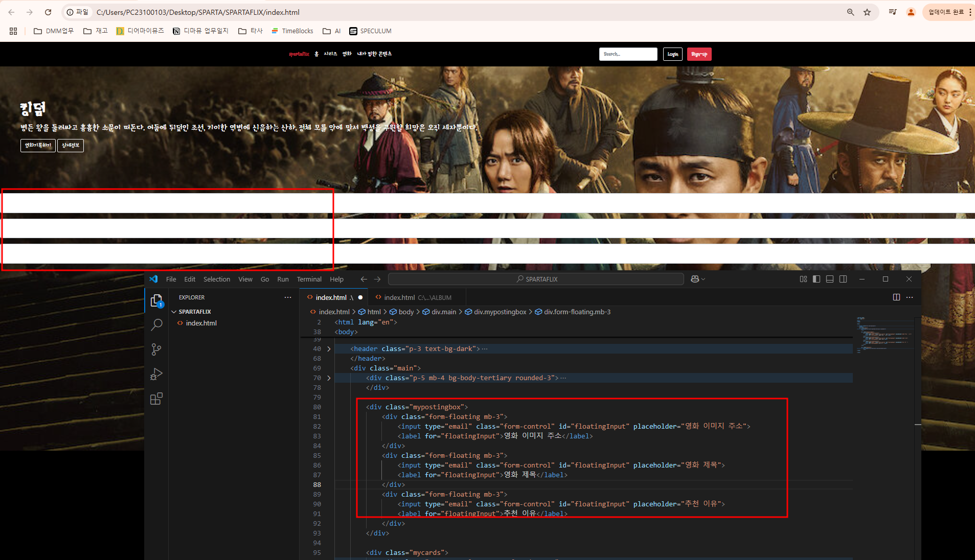Open 영화 in the webpage navbar
The height and width of the screenshot is (560, 975).
click(x=347, y=54)
